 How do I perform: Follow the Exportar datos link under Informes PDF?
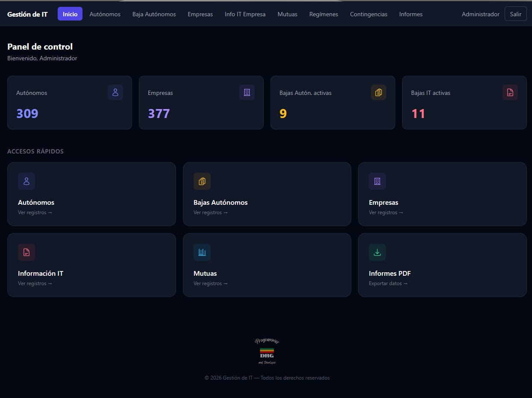point(388,283)
